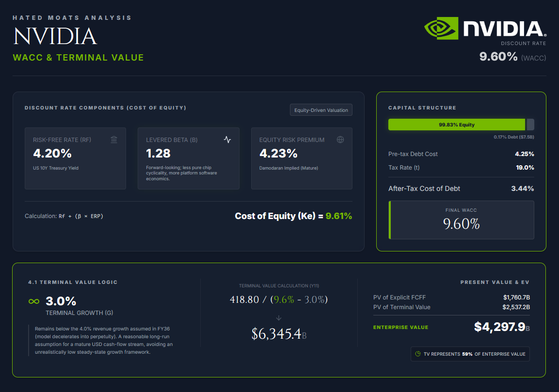559x392 pixels.
Task: Select the $6,345.4B terminal value result
Action: coord(279,334)
